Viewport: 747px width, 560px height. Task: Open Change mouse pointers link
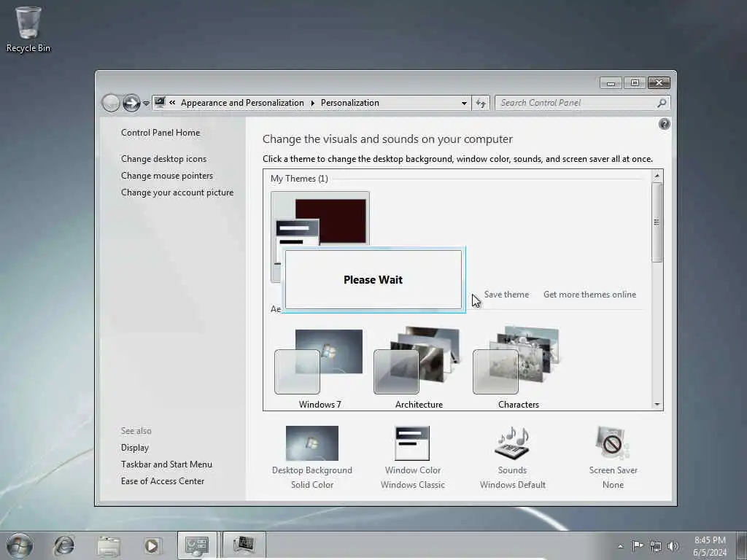[x=167, y=176]
